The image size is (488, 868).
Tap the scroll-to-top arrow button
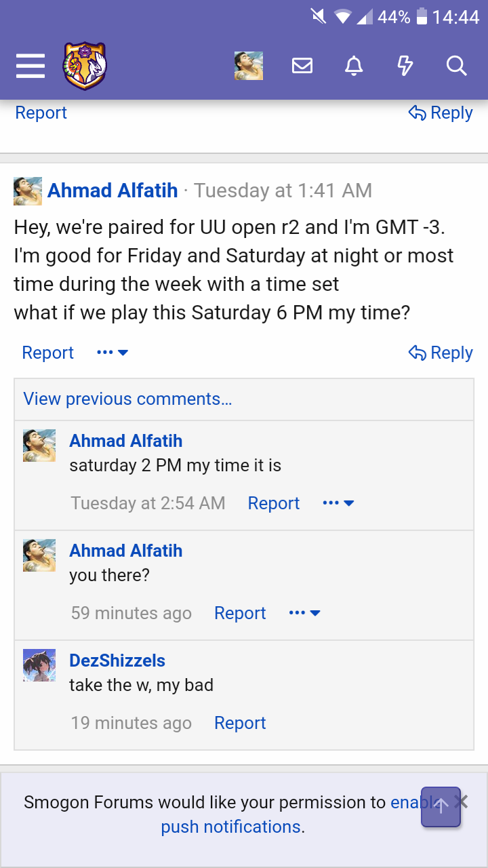point(441,806)
